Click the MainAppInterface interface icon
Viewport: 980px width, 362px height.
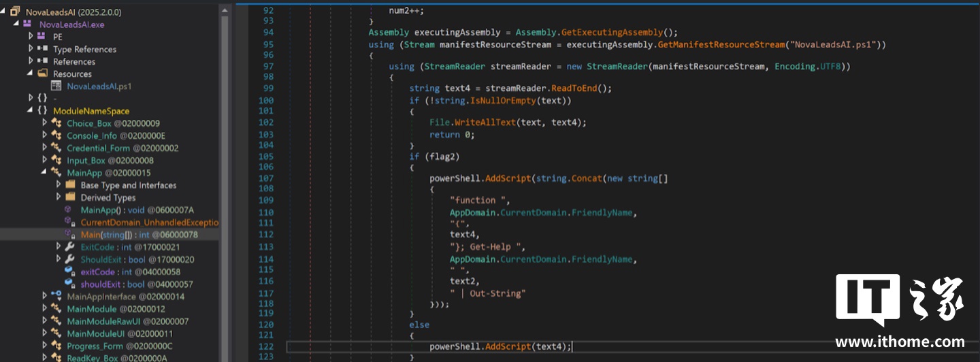(x=56, y=296)
